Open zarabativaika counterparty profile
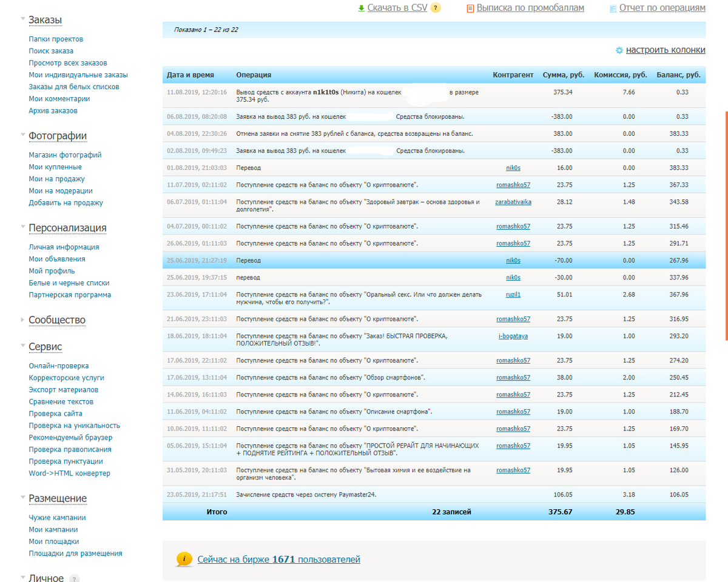Screen dimensions: 728x582 point(513,202)
